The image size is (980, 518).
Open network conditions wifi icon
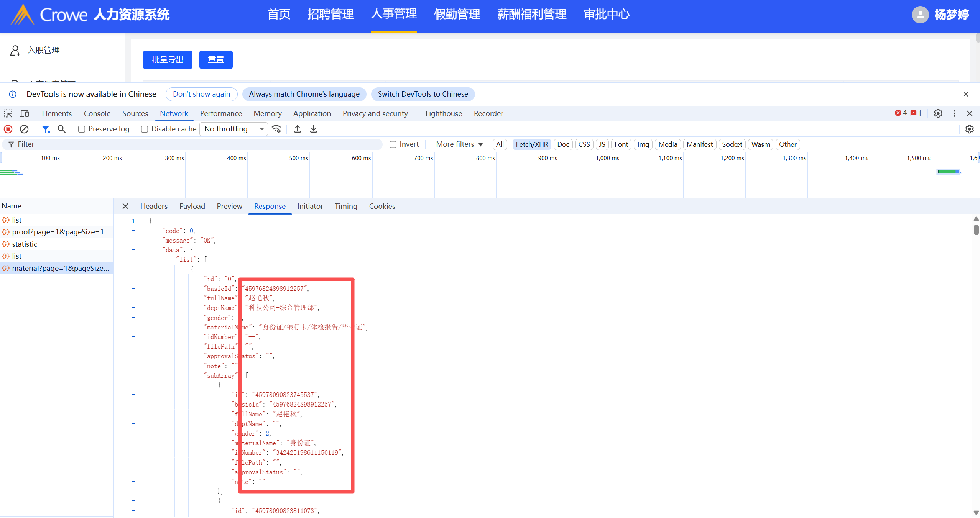click(x=276, y=129)
